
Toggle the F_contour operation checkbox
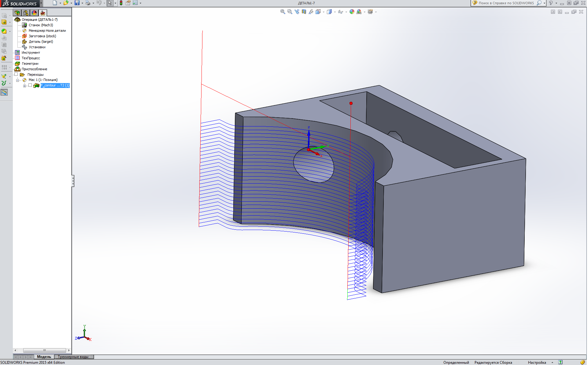pyautogui.click(x=30, y=85)
